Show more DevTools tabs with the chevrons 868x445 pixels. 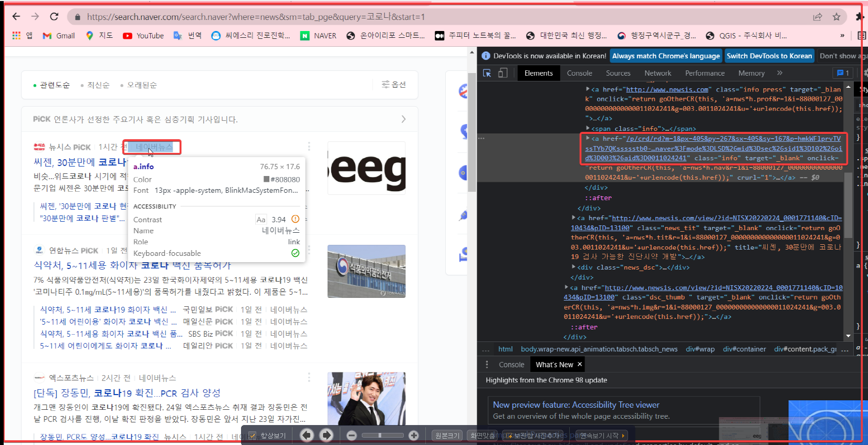(x=780, y=73)
